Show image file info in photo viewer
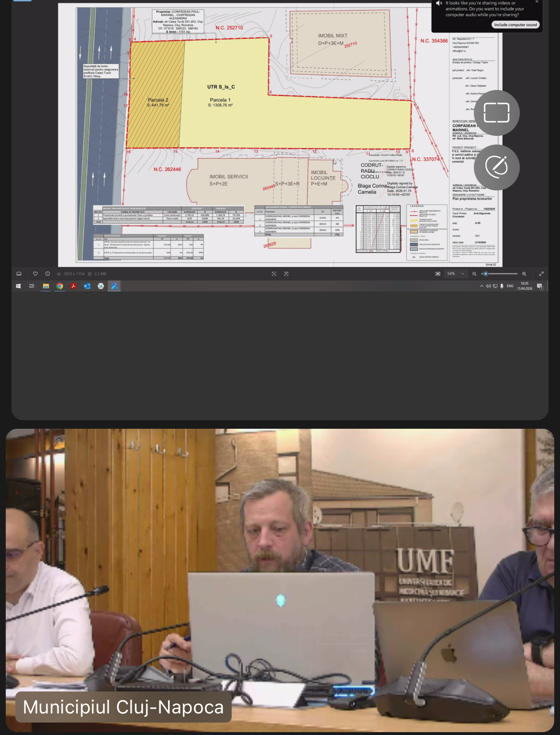The image size is (560, 735). click(47, 274)
